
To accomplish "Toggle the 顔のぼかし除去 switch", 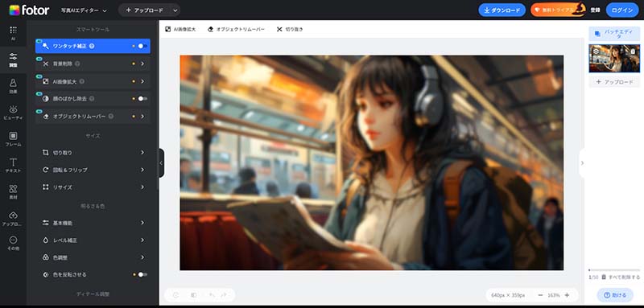I will (x=142, y=99).
